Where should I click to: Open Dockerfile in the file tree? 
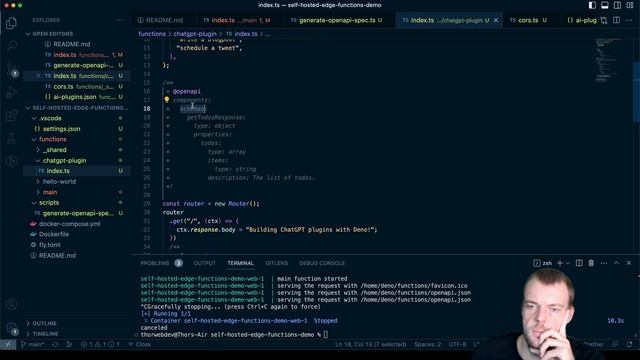coord(53,234)
